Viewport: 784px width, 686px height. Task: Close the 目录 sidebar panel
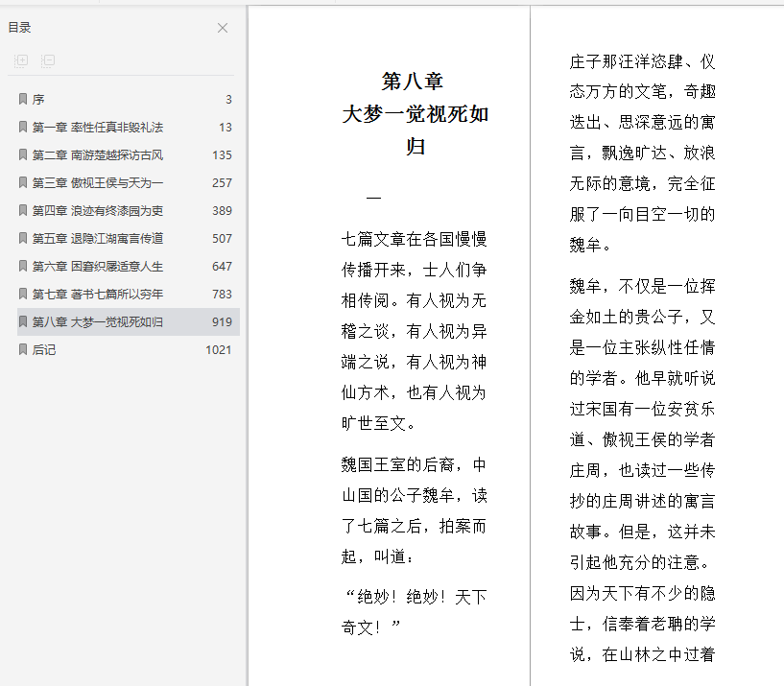[x=223, y=28]
